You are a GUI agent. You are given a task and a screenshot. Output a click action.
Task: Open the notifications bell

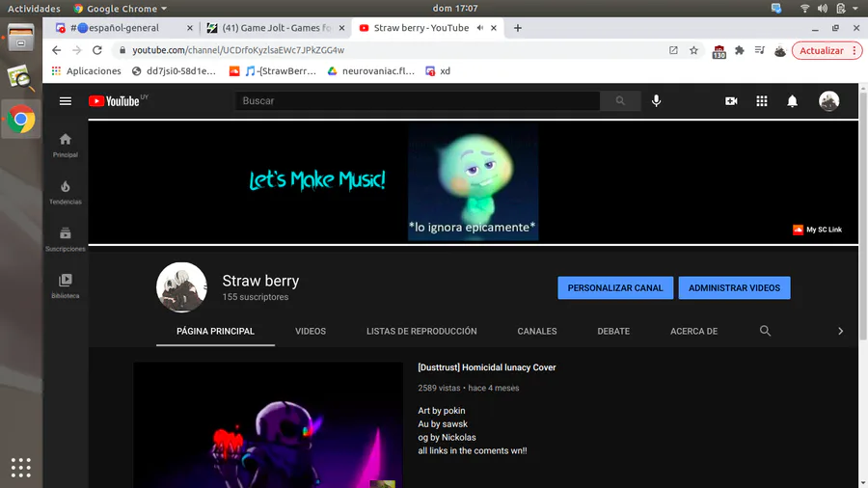[792, 100]
